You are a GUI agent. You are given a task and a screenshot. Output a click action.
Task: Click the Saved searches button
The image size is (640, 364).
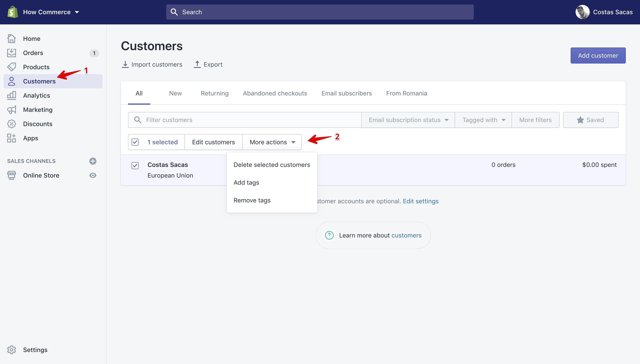pos(591,120)
